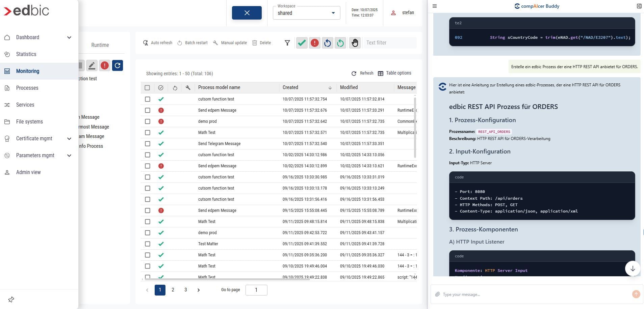644x309 pixels.
Task: Click the red error icon in left panel
Action: coord(105,65)
